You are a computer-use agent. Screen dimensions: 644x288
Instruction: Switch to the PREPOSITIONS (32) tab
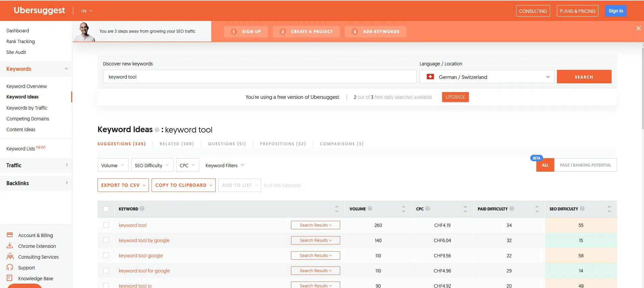(283, 144)
